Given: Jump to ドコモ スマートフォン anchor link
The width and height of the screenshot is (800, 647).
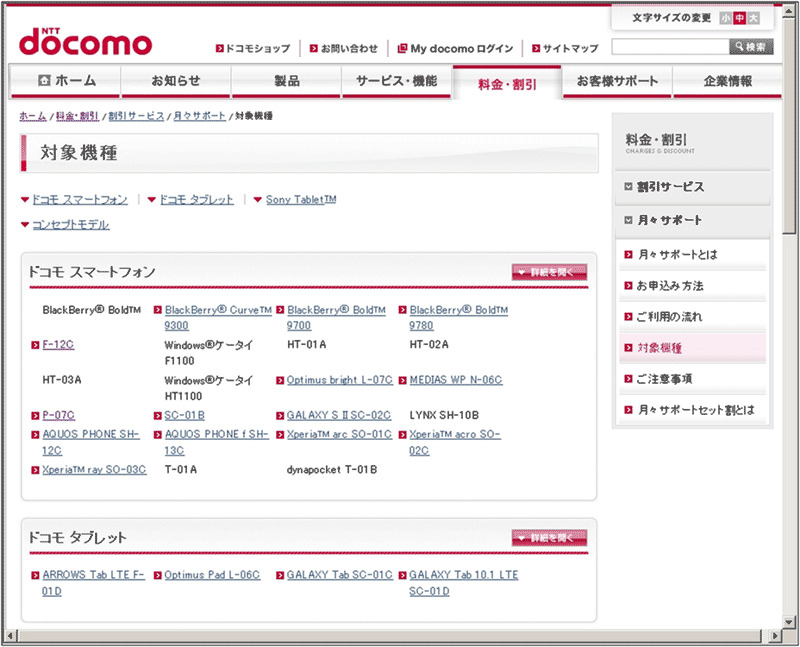Looking at the screenshot, I should pos(80,200).
